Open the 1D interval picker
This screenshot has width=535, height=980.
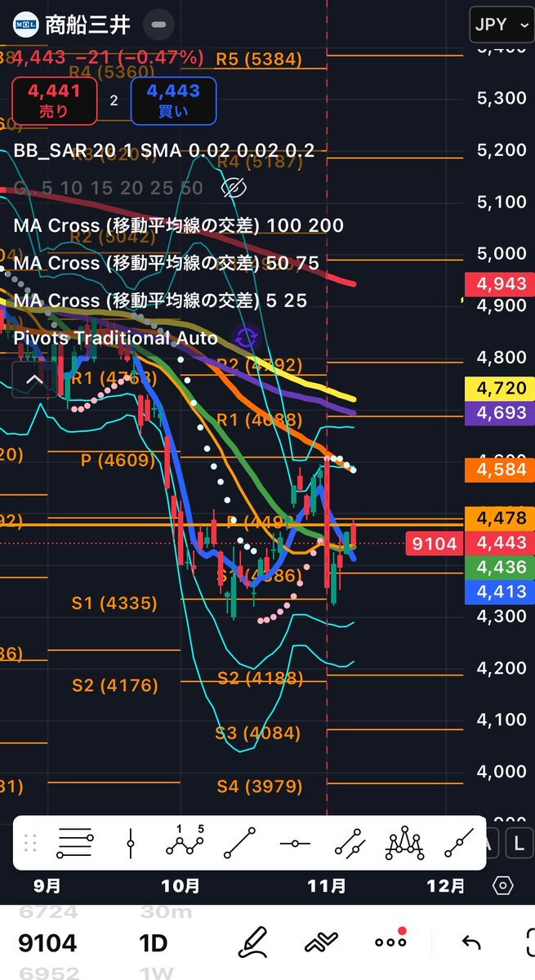point(154,943)
